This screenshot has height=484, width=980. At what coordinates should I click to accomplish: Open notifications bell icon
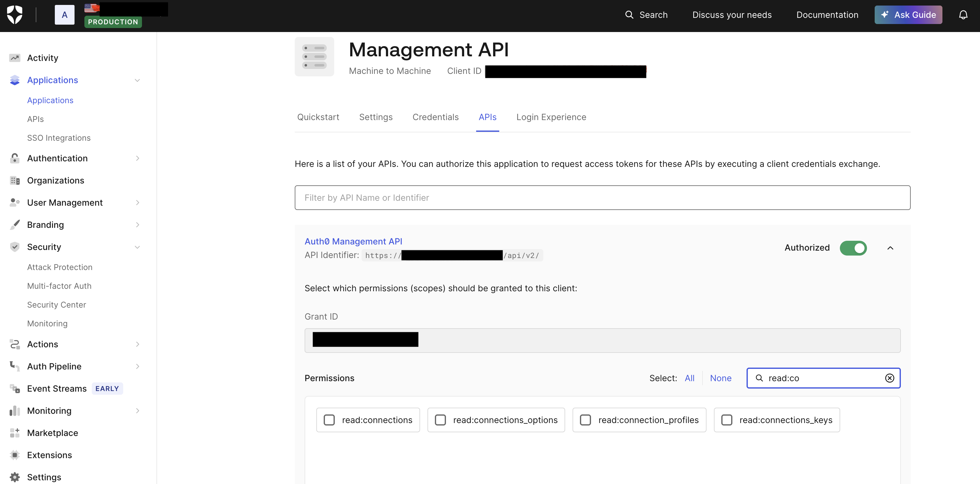click(x=963, y=15)
